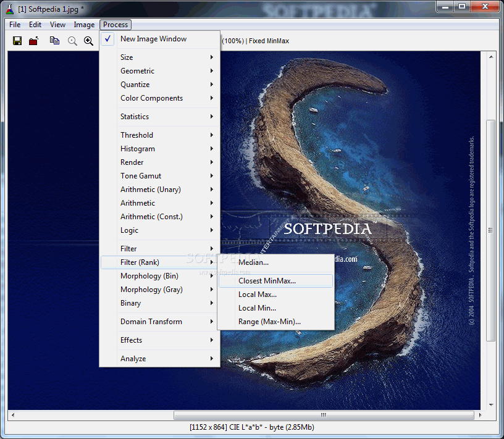
Task: Select Filter (Rank) menu entry
Action: point(160,262)
